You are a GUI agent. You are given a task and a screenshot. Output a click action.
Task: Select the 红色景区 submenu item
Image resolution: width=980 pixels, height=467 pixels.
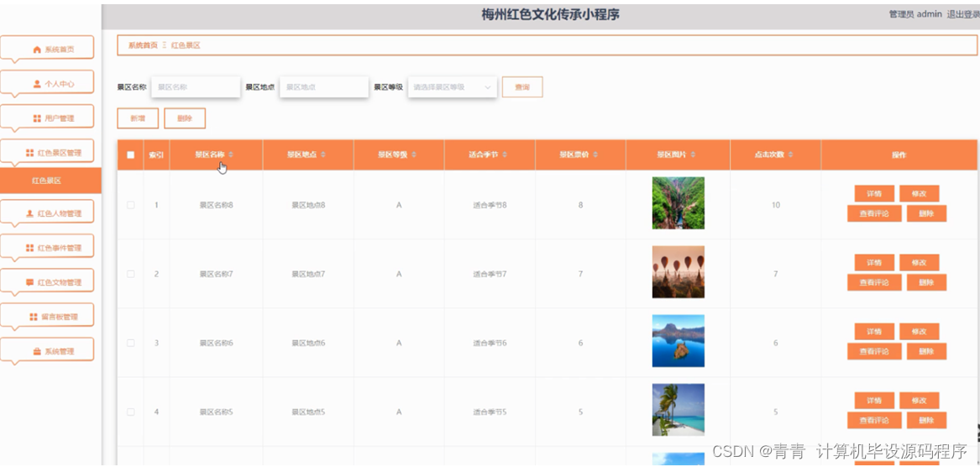50,181
